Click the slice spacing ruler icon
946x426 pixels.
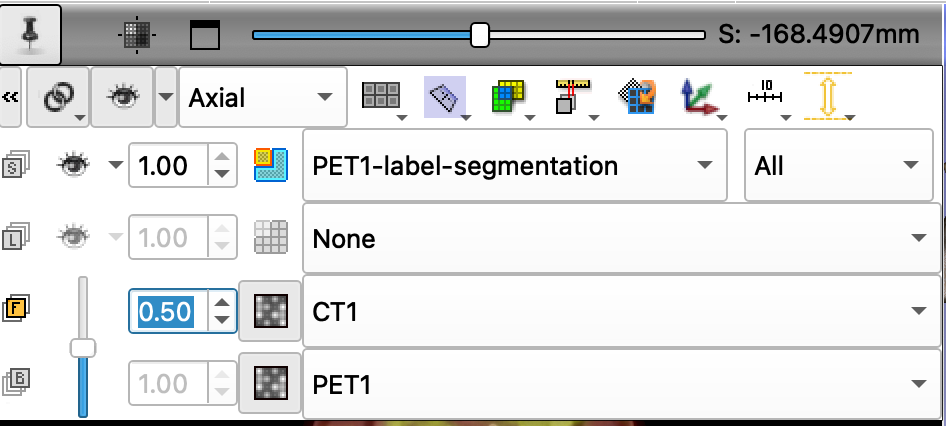tap(572, 97)
